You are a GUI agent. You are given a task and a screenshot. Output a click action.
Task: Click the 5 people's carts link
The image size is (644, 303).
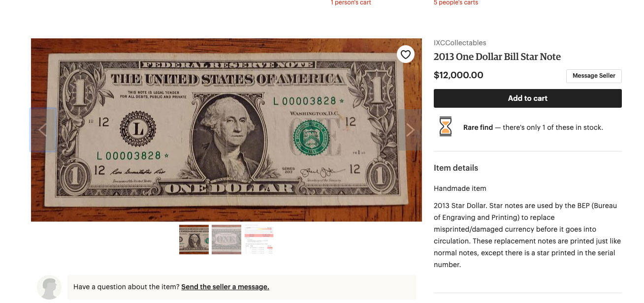point(456,3)
